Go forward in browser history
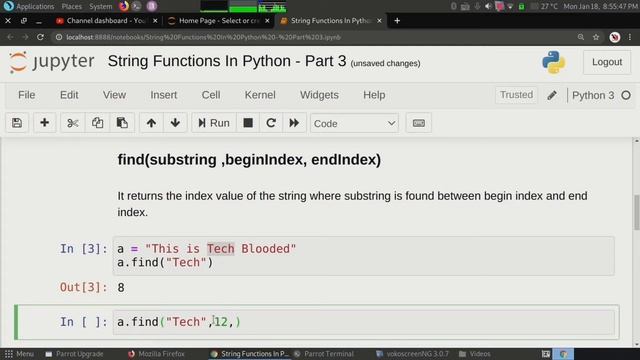 [x=25, y=37]
